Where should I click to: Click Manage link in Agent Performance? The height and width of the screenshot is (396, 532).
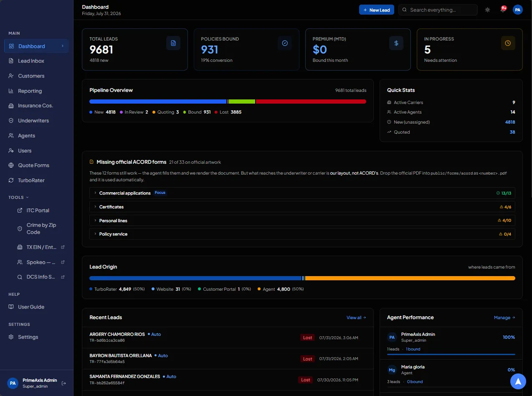pos(504,317)
